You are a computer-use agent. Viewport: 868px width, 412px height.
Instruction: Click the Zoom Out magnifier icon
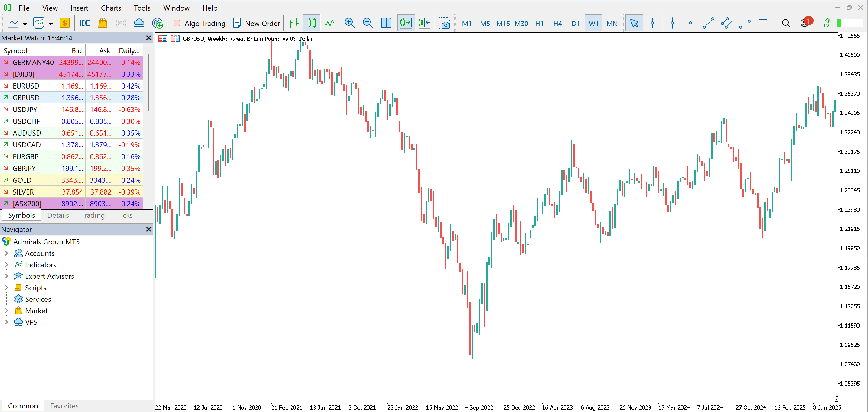click(368, 23)
